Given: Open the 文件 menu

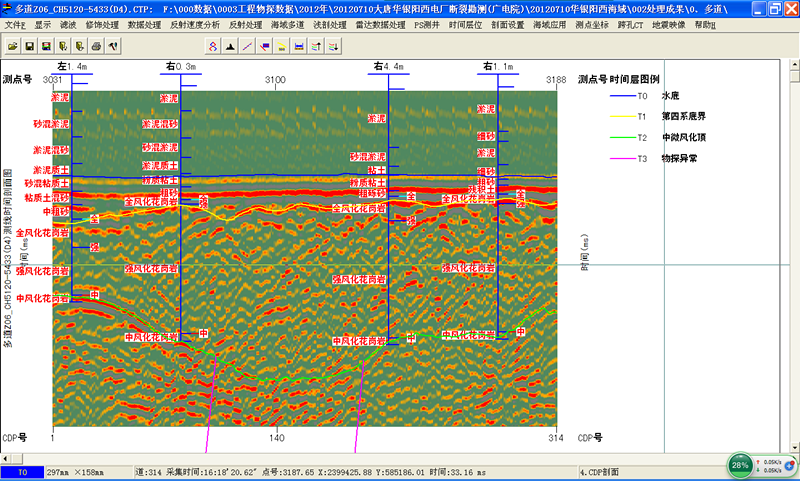Looking at the screenshot, I should pos(15,24).
